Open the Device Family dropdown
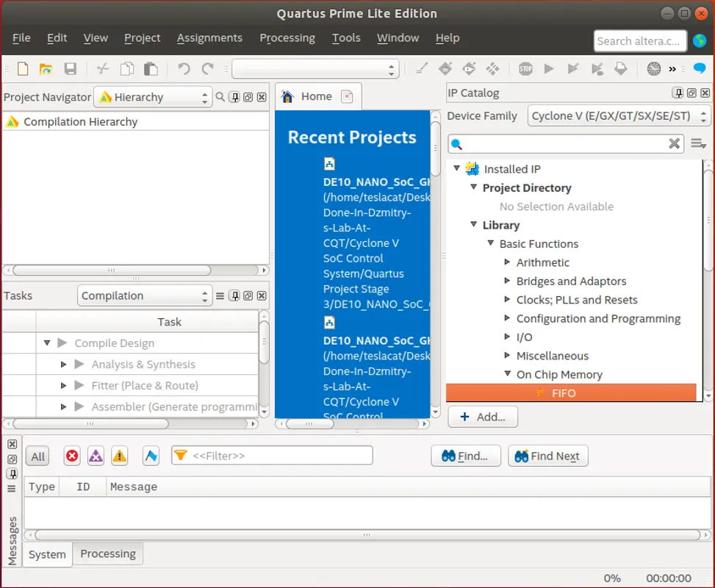This screenshot has height=588, width=715. coord(619,116)
